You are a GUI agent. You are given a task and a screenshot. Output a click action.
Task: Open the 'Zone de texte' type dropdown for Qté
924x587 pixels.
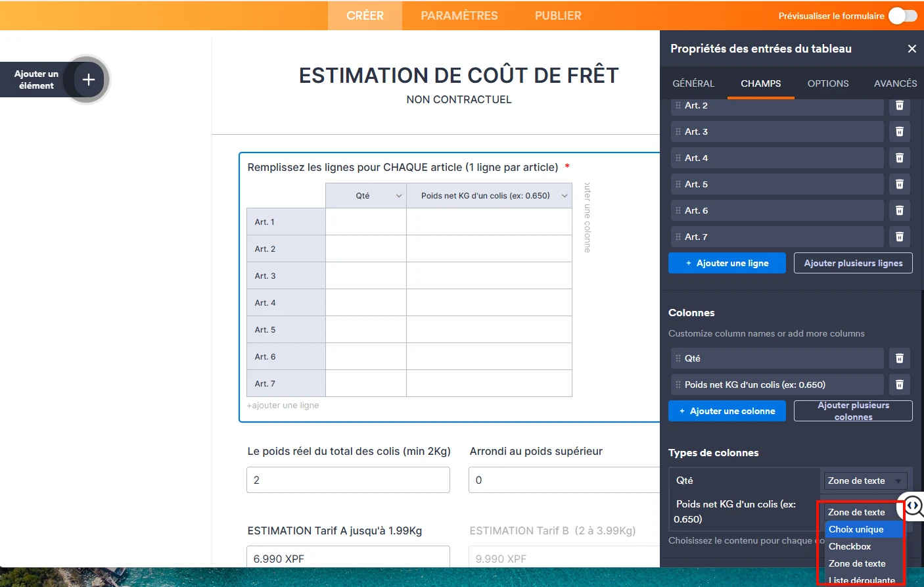(x=864, y=481)
